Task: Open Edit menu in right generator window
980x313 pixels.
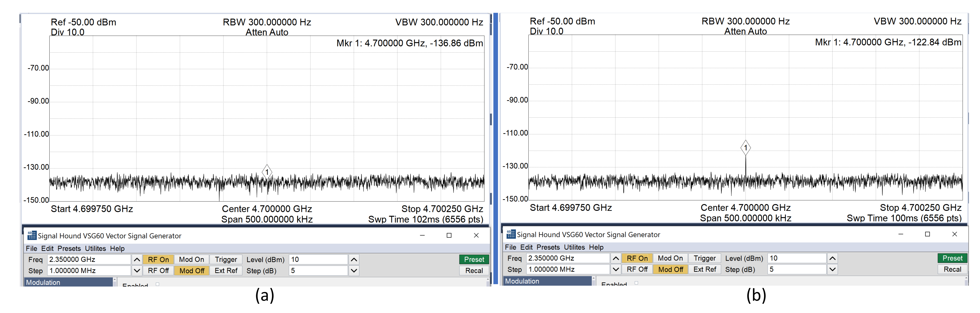Action: (x=526, y=247)
